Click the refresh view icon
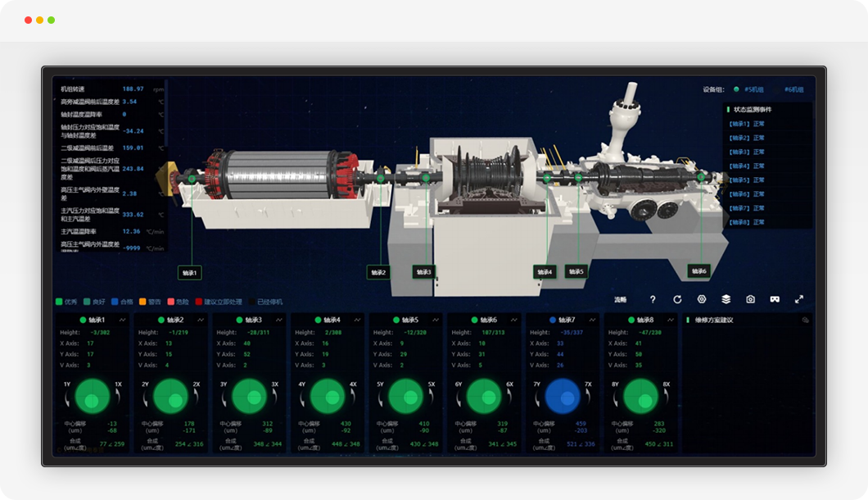 (x=677, y=299)
